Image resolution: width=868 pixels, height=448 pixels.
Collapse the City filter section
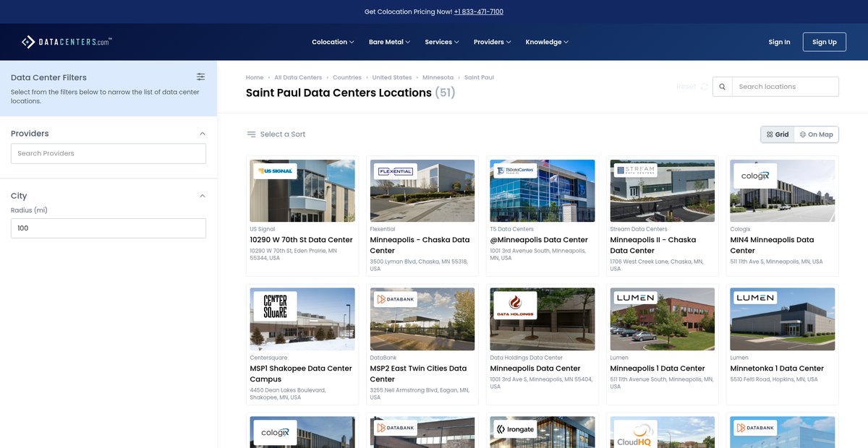[203, 196]
